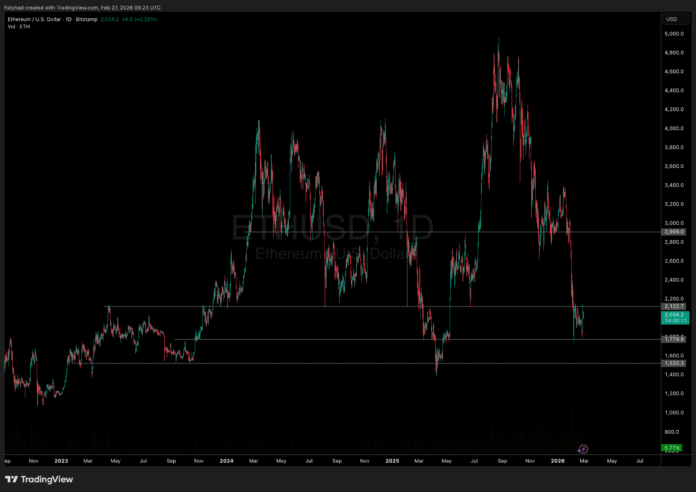This screenshot has height=492, width=696.
Task: Click the 1,520.3 price level label
Action: (672, 363)
